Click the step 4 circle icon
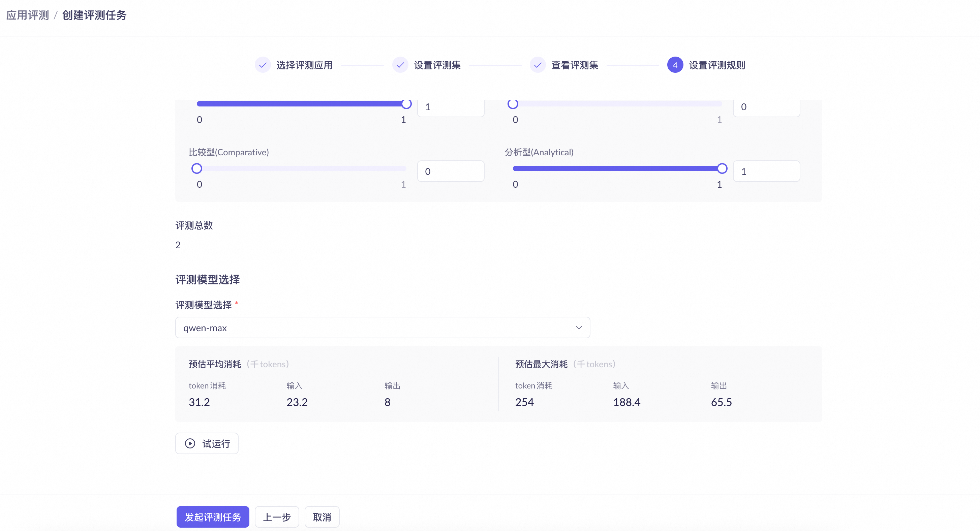This screenshot has width=980, height=531. (x=675, y=65)
